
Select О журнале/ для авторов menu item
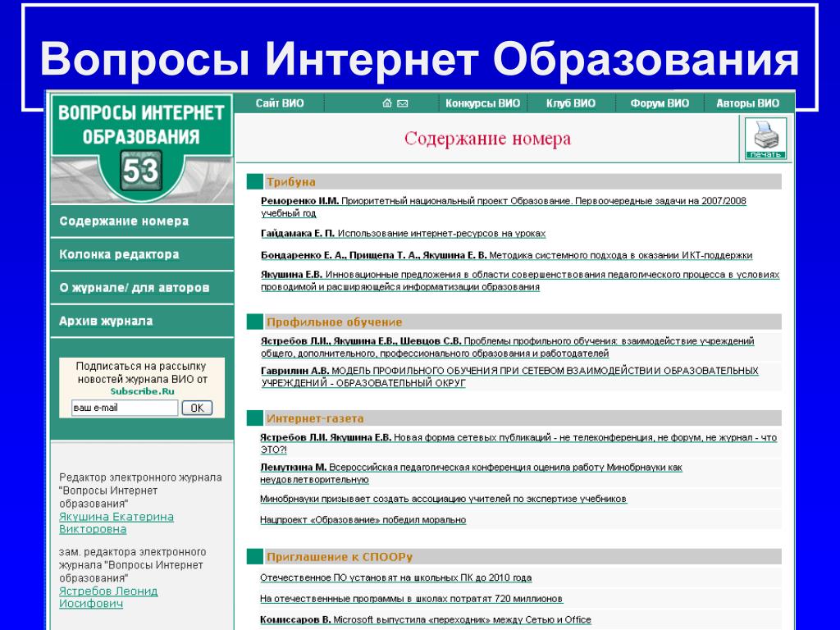(142, 288)
